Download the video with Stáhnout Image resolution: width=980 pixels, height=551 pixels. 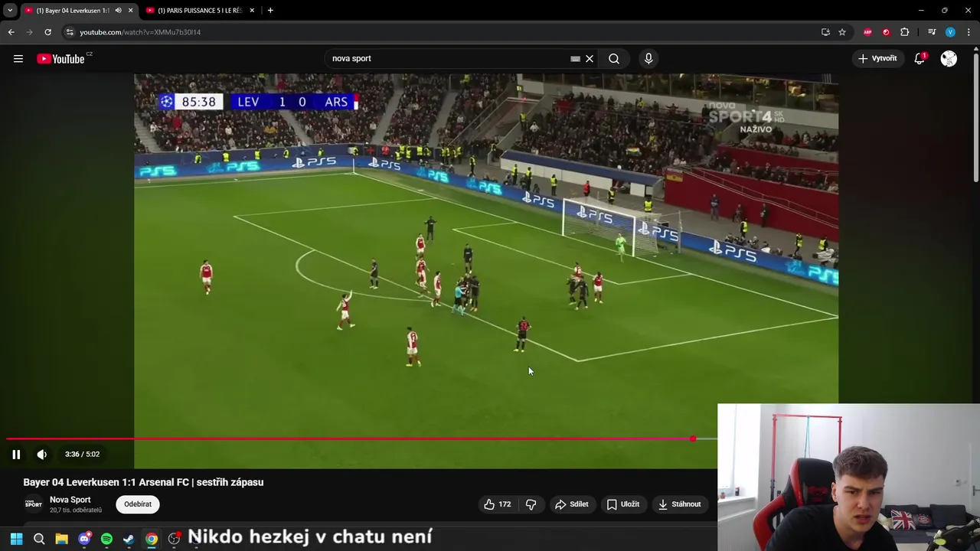[680, 504]
